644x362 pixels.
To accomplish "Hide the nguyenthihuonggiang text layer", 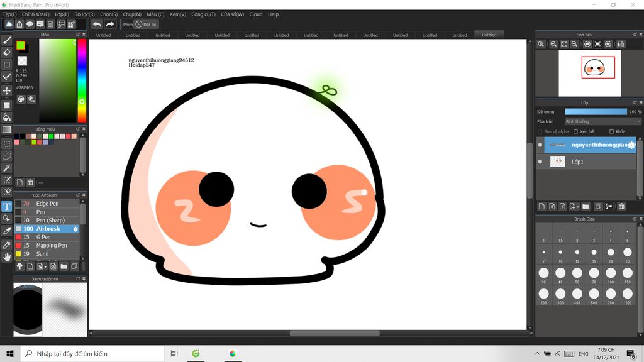I will click(x=540, y=145).
